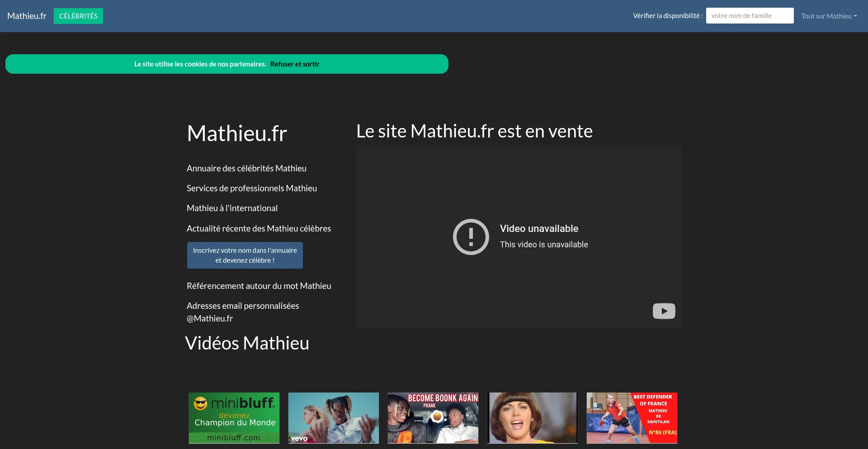Image resolution: width=868 pixels, height=449 pixels.
Task: Click the 'Best Defender of France' table tennis video
Action: tap(632, 418)
